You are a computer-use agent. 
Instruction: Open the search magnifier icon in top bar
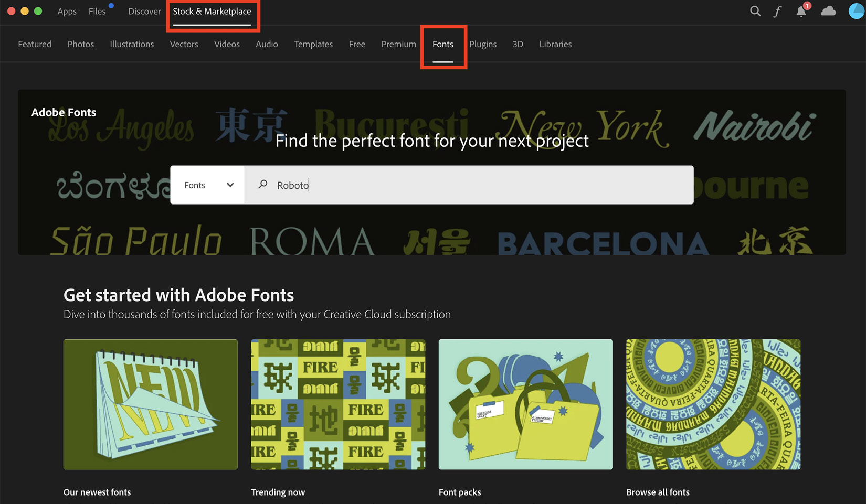(x=755, y=11)
